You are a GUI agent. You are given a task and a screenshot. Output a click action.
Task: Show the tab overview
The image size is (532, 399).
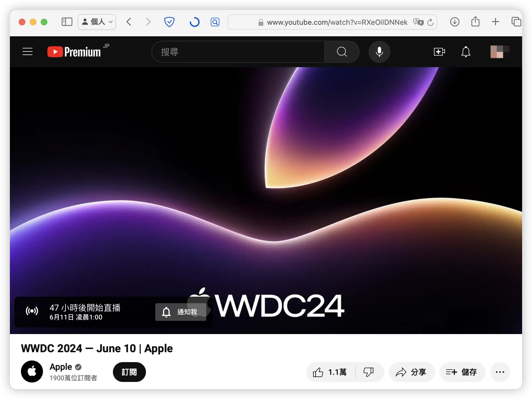[x=516, y=22]
